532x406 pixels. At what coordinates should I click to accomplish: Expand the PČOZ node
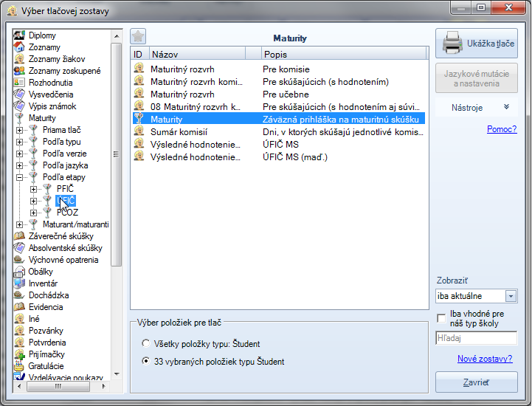(33, 213)
